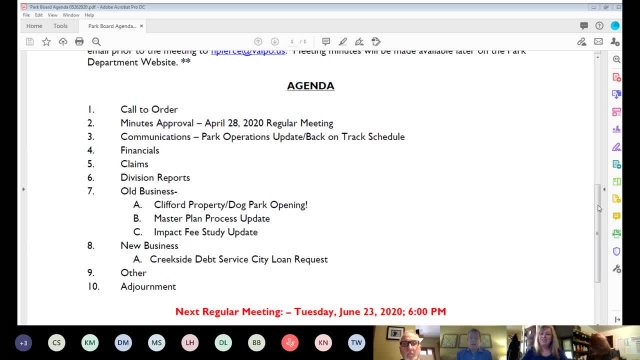640x360 pixels.
Task: Click video of man with glasses
Action: click(x=407, y=343)
